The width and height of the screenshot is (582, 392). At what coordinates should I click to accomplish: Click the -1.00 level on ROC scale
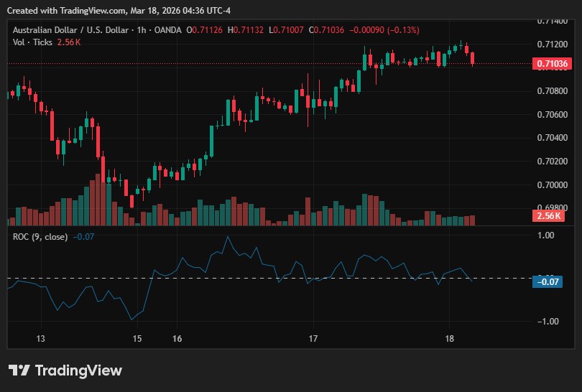tap(548, 321)
